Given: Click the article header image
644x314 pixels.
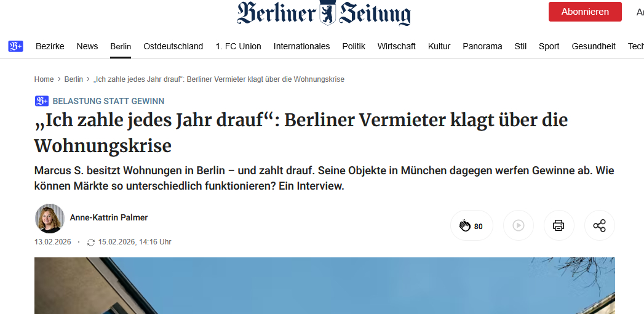Looking at the screenshot, I should (x=324, y=286).
